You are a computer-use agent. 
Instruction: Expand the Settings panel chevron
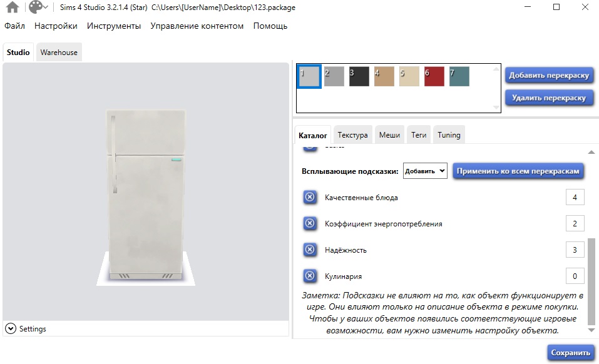(11, 328)
